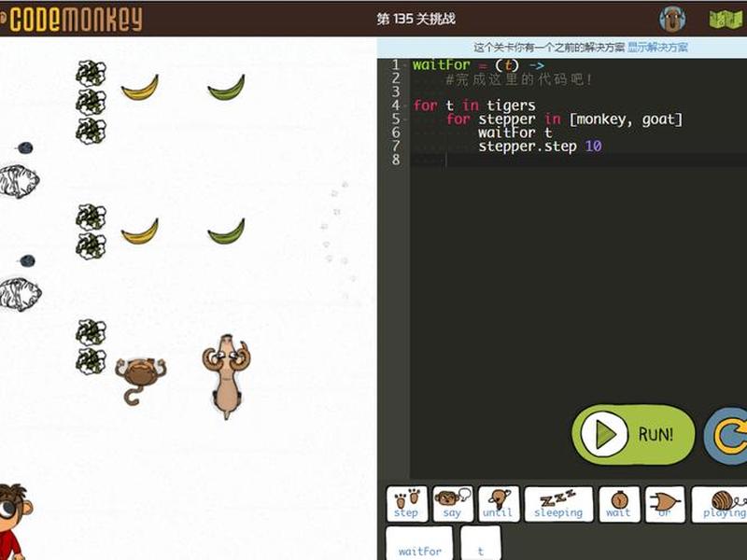Click 'stepper.step' in line 7
Image resolution: width=747 pixels, height=560 pixels.
(528, 147)
